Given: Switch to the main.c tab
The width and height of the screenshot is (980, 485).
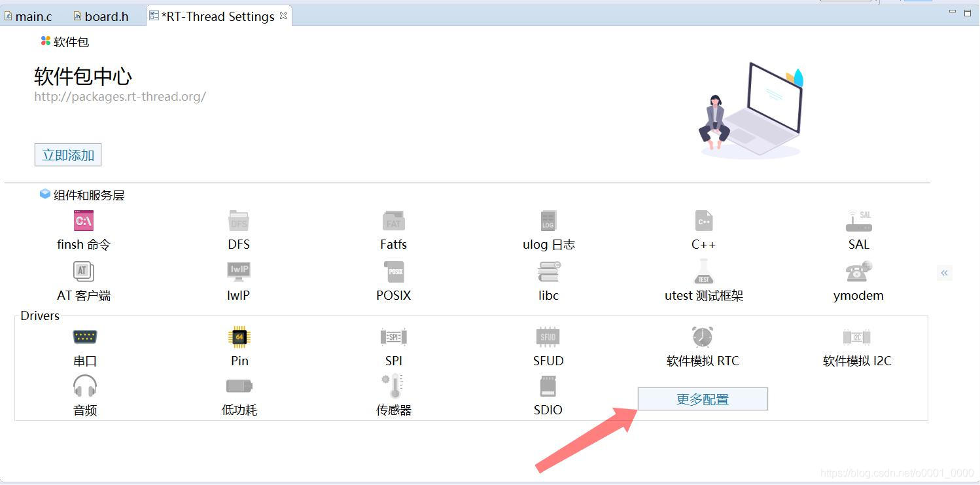Looking at the screenshot, I should point(28,16).
